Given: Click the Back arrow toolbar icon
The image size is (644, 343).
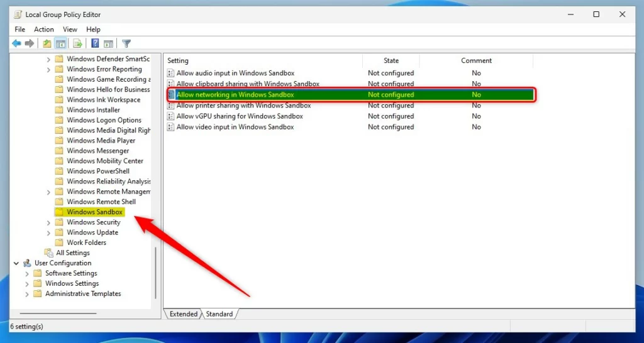Looking at the screenshot, I should point(16,43).
